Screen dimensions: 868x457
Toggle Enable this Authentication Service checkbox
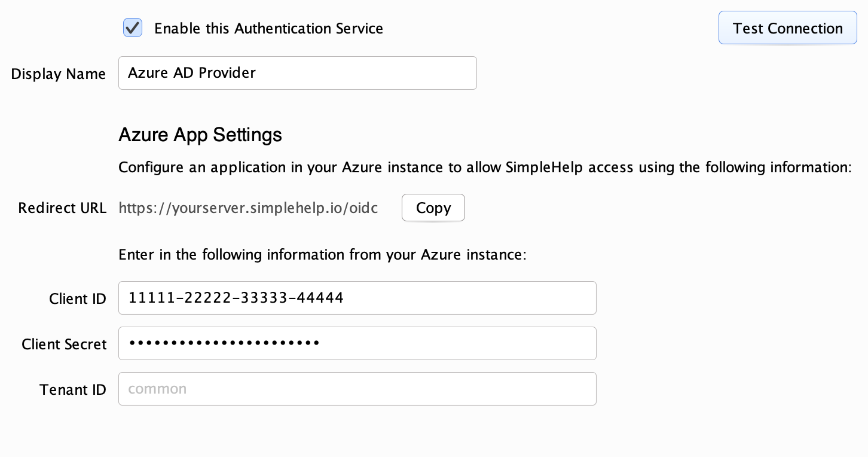[x=132, y=28]
